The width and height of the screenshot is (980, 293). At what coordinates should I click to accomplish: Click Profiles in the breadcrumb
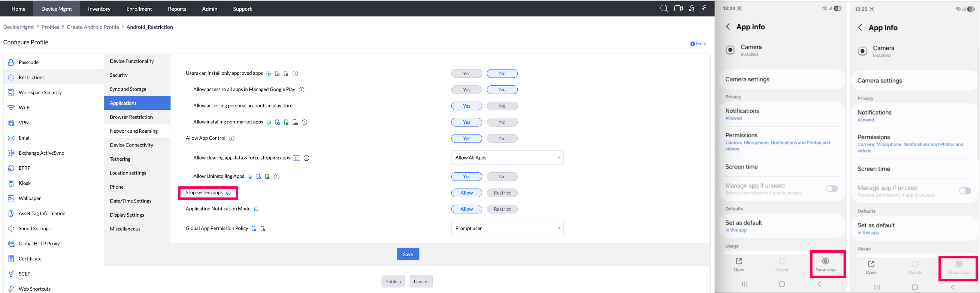[50, 27]
